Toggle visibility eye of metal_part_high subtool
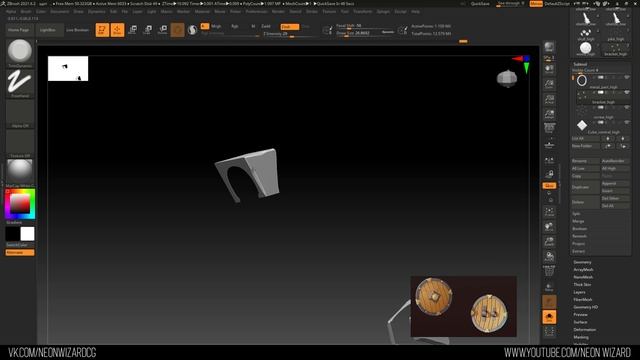This screenshot has width=640, height=360. coord(627,78)
